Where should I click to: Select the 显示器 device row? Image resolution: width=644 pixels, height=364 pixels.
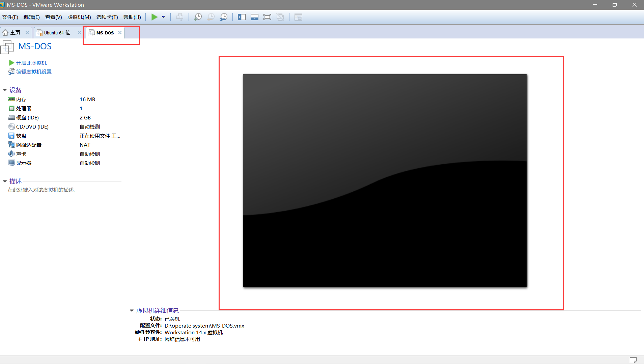[64, 163]
